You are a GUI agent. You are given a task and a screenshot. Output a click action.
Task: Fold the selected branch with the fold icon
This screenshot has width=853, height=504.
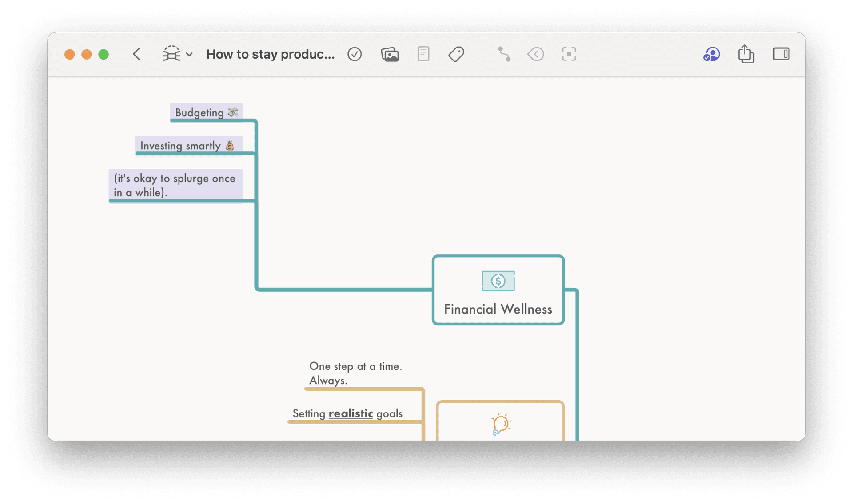coord(536,54)
